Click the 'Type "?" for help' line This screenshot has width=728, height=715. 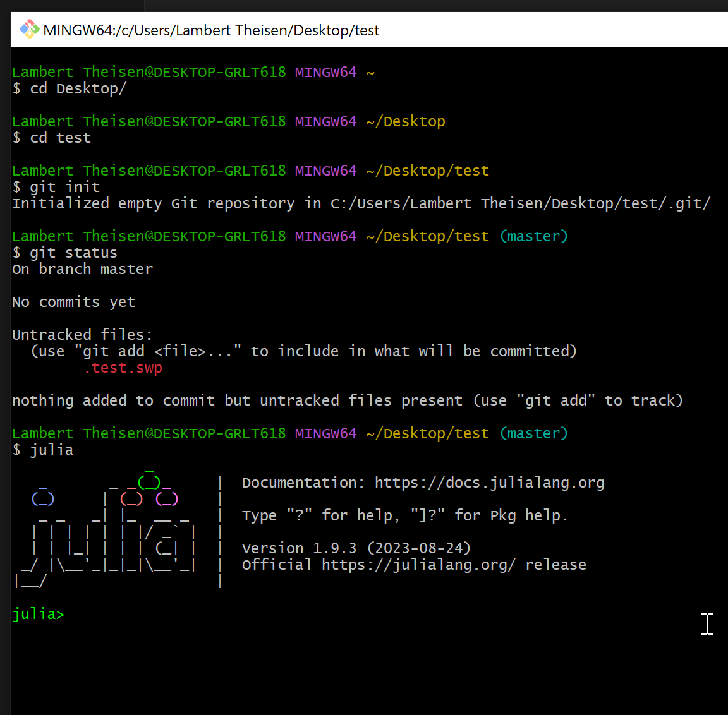405,515
